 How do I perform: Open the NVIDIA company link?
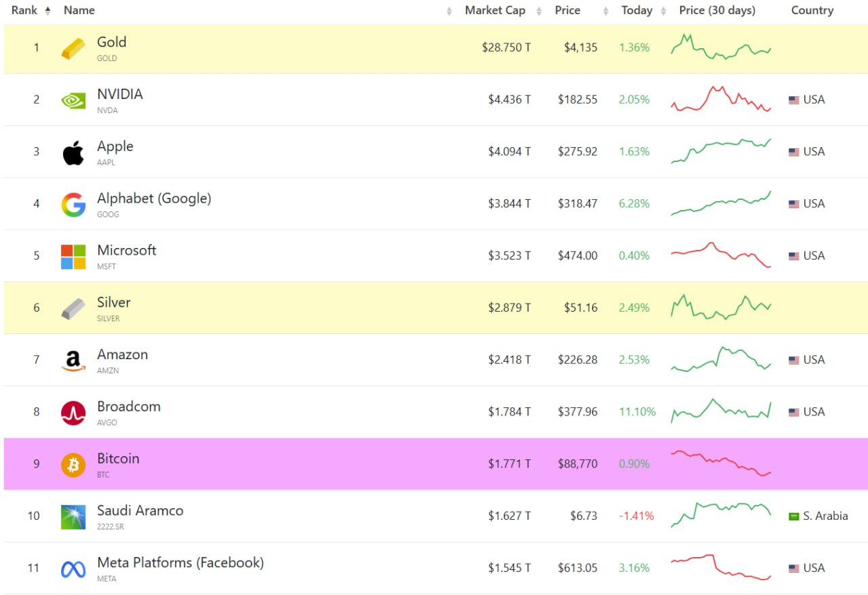(120, 94)
